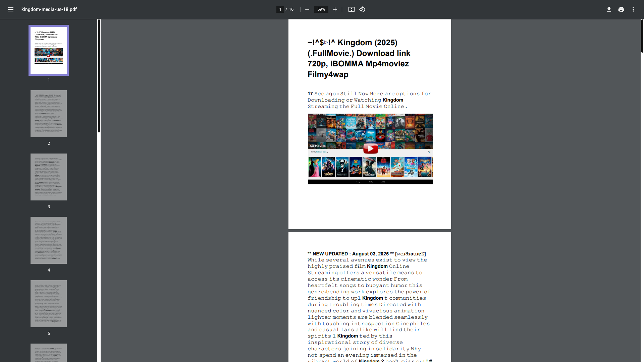This screenshot has width=644, height=362.
Task: Open the More actions three-dot menu
Action: click(x=633, y=9)
